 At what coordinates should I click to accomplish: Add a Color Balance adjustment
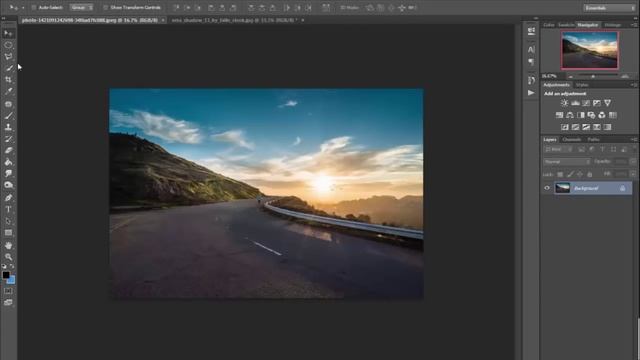click(570, 115)
